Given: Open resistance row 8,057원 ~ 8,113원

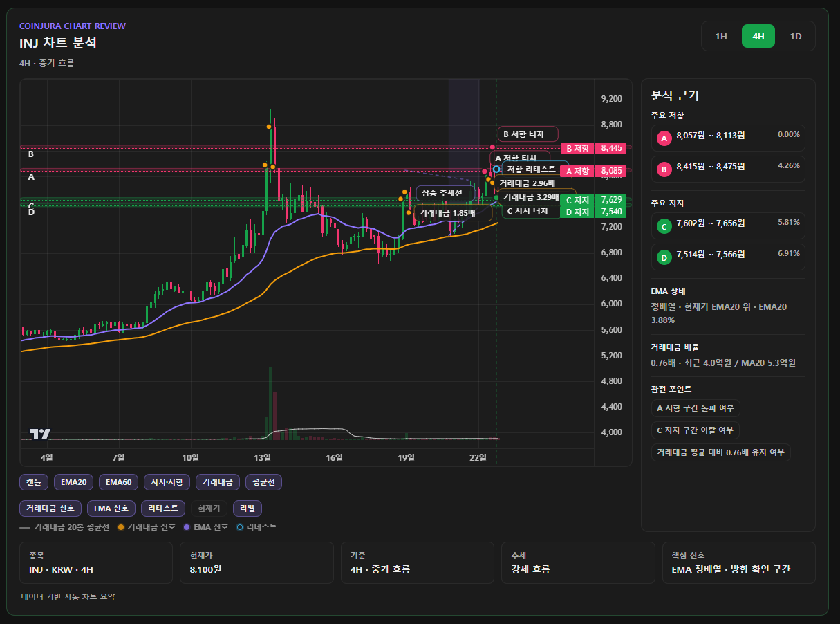Looking at the screenshot, I should tap(728, 138).
